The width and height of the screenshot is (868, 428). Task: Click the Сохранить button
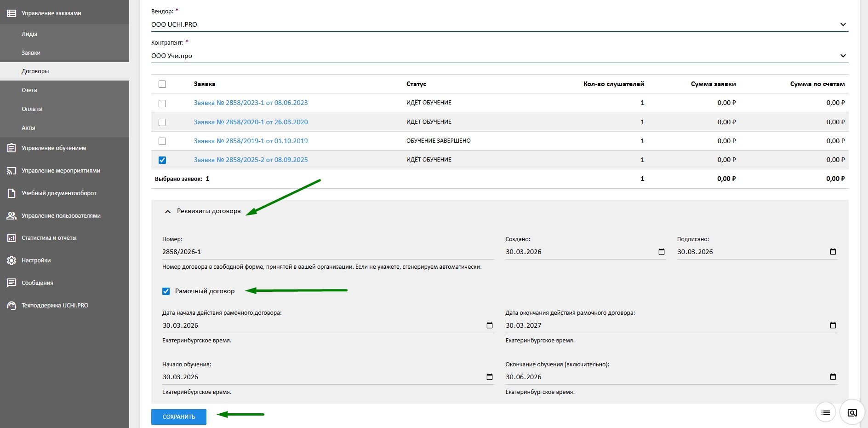[178, 417]
